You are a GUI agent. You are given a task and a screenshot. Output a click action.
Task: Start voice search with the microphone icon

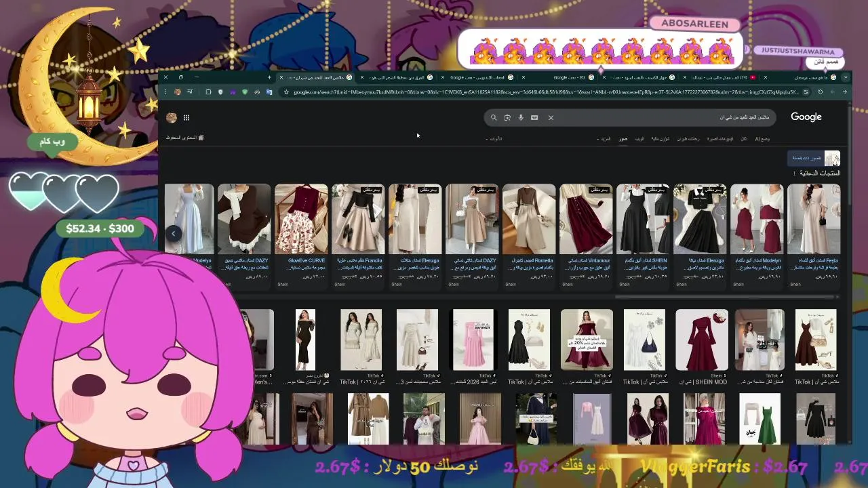[x=521, y=117]
